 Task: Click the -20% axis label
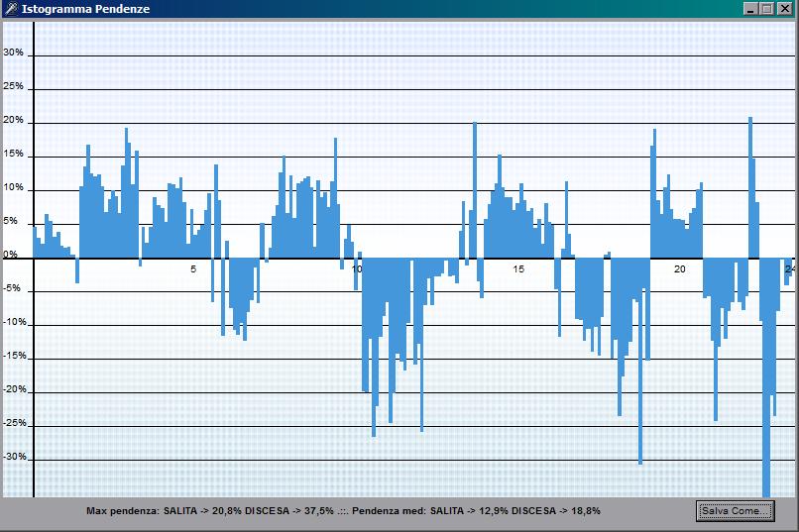tap(15, 389)
